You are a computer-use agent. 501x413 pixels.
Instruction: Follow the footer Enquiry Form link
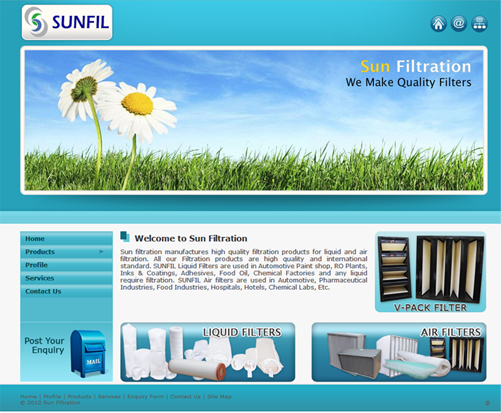click(x=145, y=396)
